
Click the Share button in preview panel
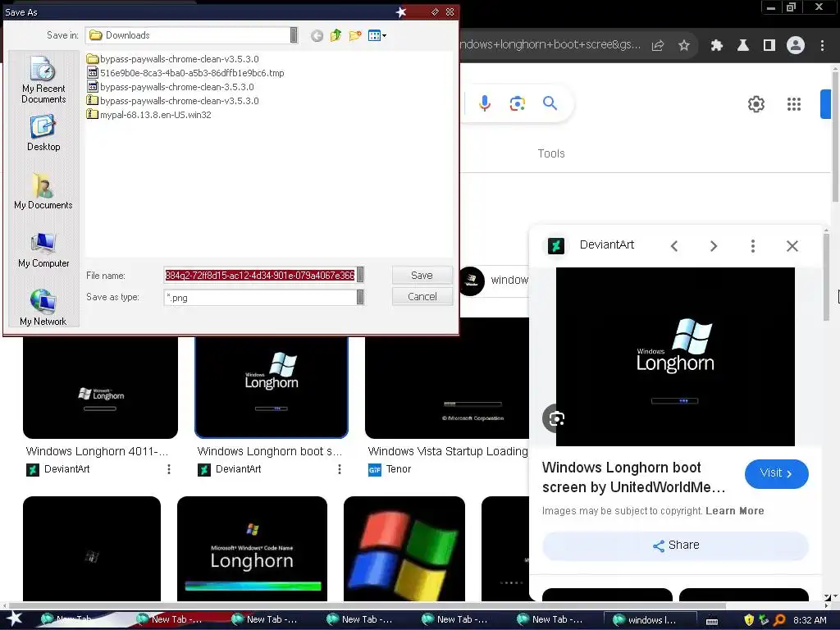pyautogui.click(x=675, y=546)
